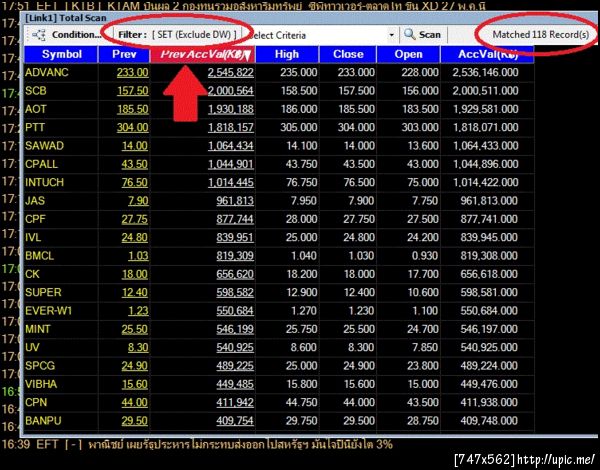600x470 pixels.
Task: Sort by the Open column header
Action: coord(408,54)
